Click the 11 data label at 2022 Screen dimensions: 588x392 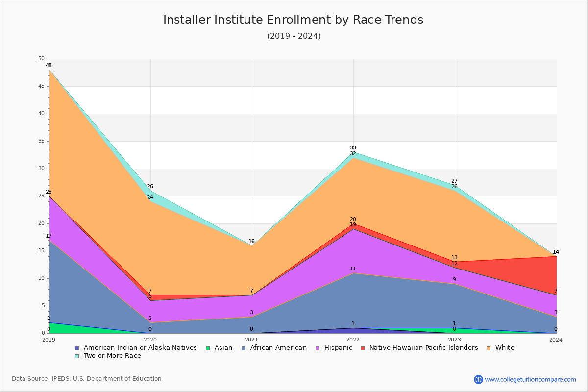point(353,269)
